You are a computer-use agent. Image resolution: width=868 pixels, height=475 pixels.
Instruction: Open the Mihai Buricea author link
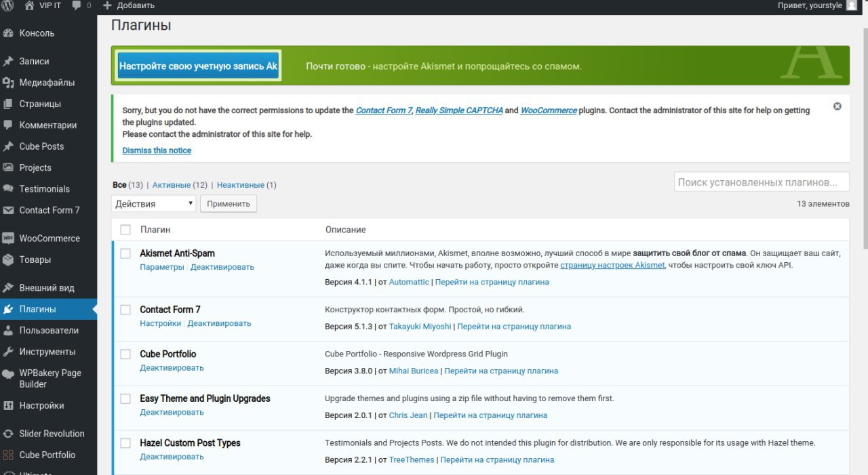click(x=414, y=371)
